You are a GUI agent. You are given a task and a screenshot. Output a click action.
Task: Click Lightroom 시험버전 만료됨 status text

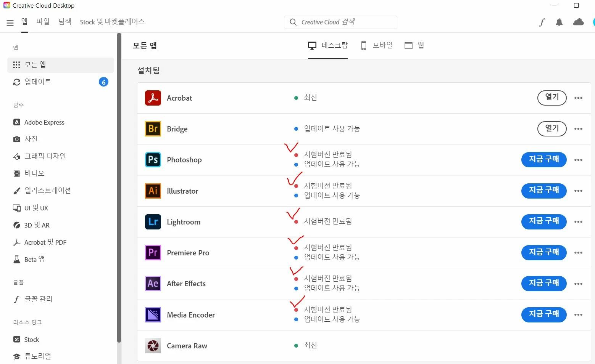pos(328,221)
